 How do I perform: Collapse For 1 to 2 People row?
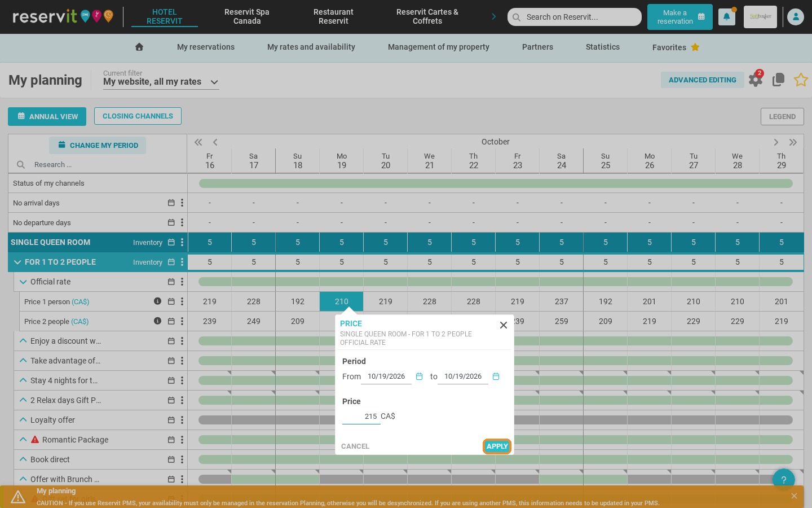[x=17, y=262]
